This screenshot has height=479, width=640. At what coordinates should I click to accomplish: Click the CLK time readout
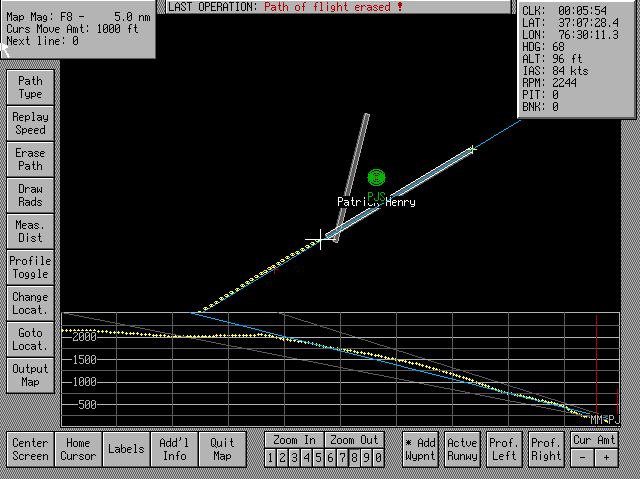pyautogui.click(x=564, y=11)
